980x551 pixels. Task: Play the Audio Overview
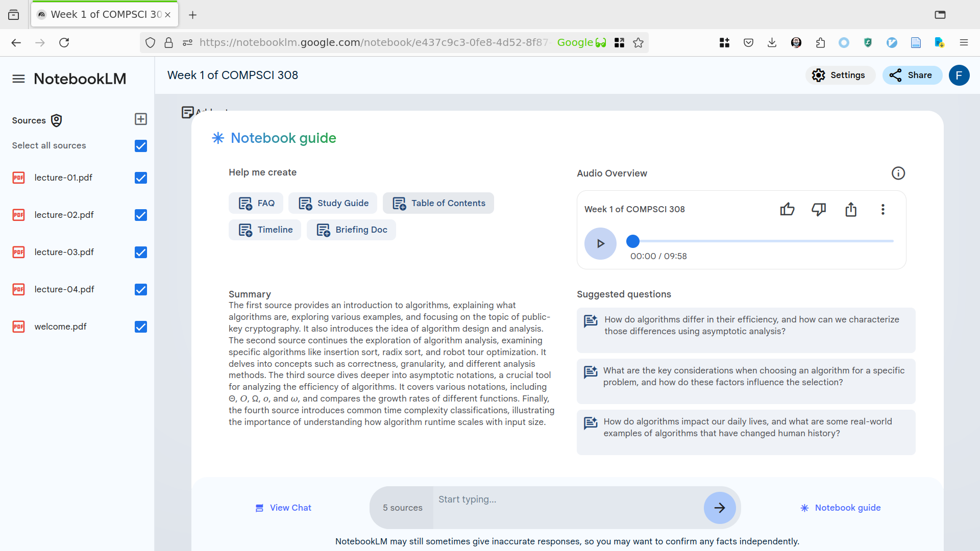pyautogui.click(x=600, y=243)
